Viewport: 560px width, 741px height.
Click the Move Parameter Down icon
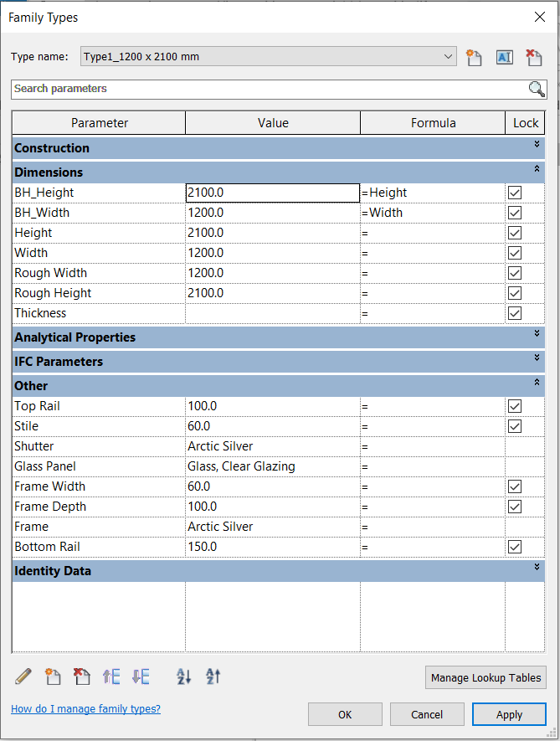point(141,677)
